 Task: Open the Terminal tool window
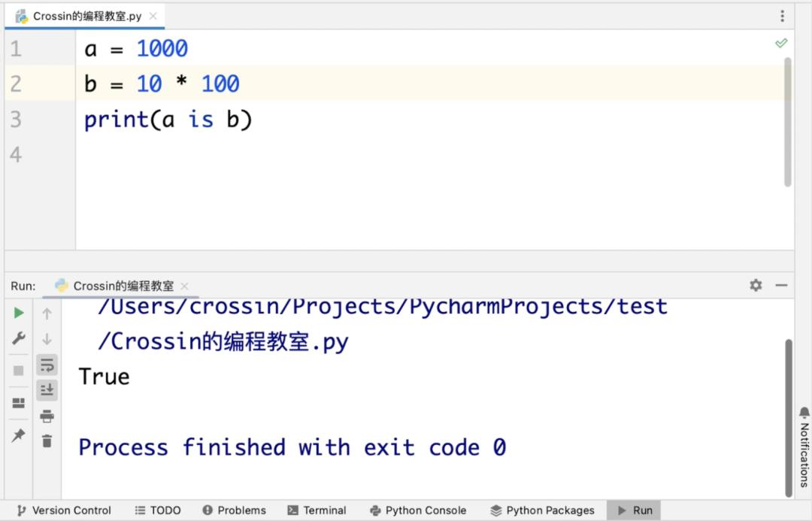[317, 510]
